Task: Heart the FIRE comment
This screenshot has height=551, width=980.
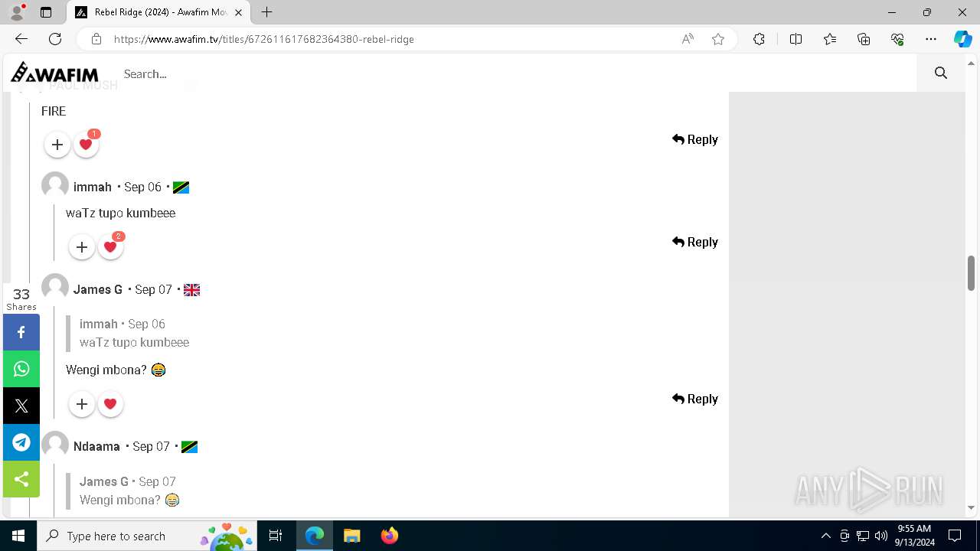Action: coord(86,145)
